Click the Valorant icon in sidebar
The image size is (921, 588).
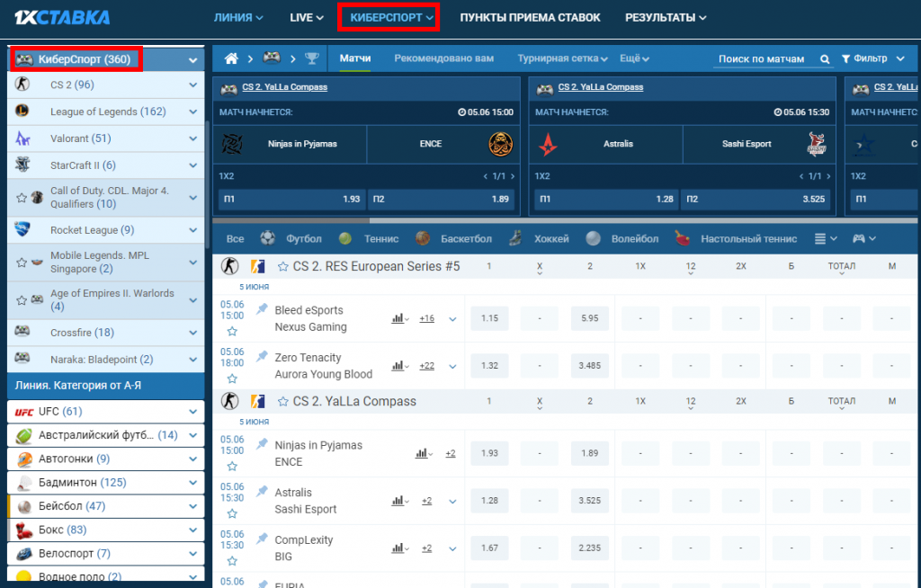click(22, 138)
